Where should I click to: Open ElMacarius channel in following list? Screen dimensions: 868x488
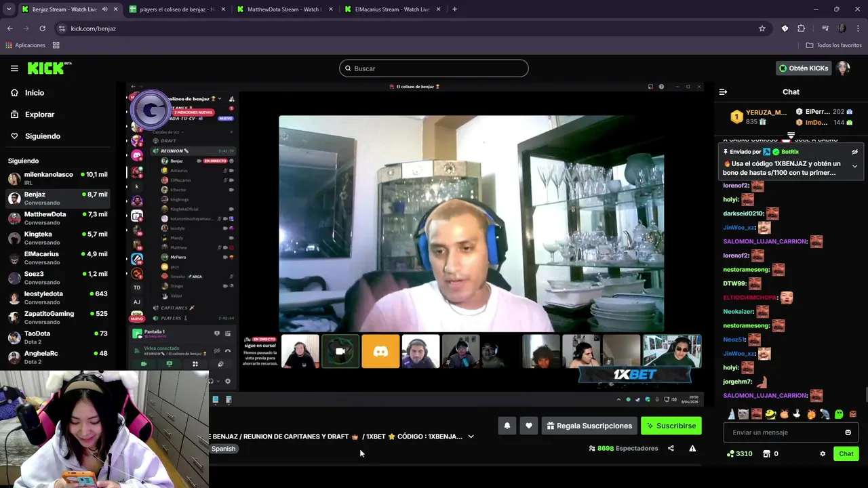pyautogui.click(x=58, y=258)
